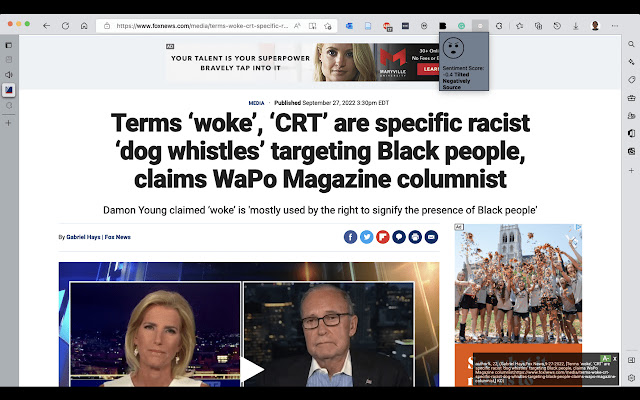Screen dimensions: 640x400
Task: Open the sidebar search magnifier icon
Action: pyautogui.click(x=631, y=44)
